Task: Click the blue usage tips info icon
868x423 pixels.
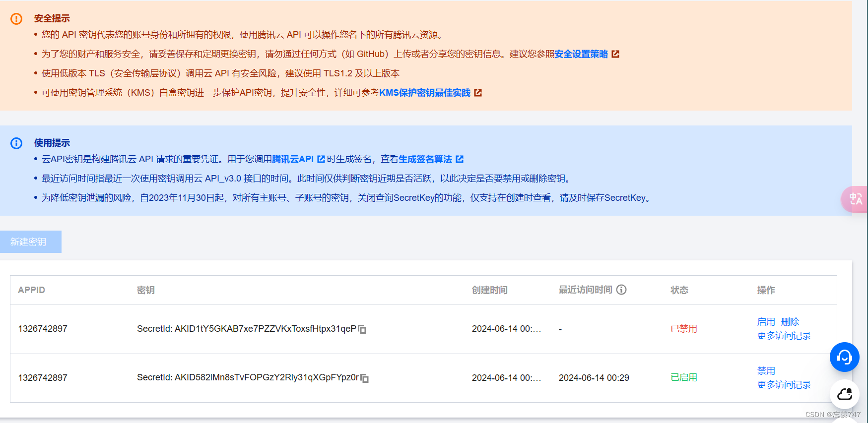Action: pos(16,143)
